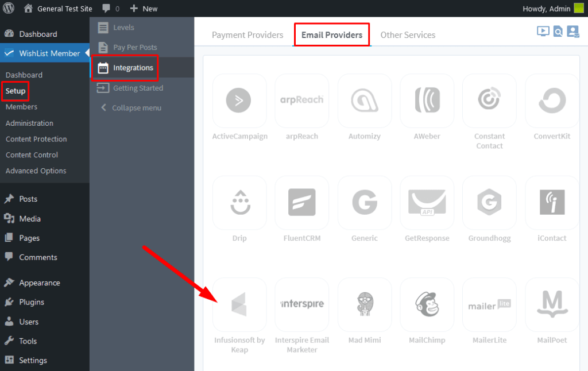This screenshot has width=588, height=371.
Task: Select the Groundhogg provider icon
Action: click(489, 203)
